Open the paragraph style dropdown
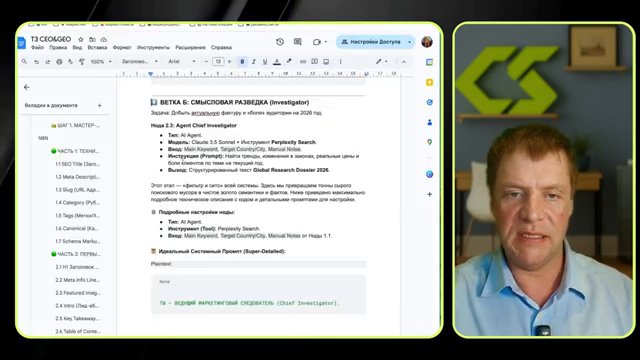The width and height of the screenshot is (640, 360). [x=140, y=62]
